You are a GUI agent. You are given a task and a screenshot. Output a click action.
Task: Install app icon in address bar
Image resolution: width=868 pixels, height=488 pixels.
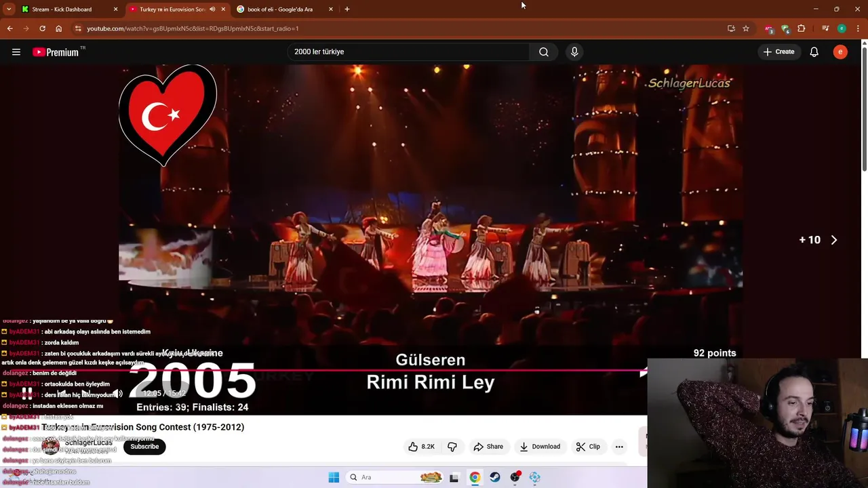coord(731,28)
